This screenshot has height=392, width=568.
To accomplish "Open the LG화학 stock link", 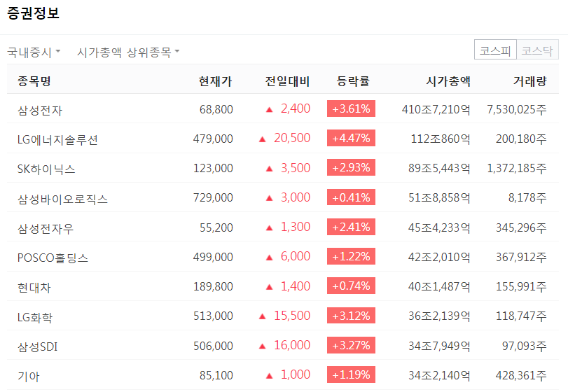I will coord(35,316).
